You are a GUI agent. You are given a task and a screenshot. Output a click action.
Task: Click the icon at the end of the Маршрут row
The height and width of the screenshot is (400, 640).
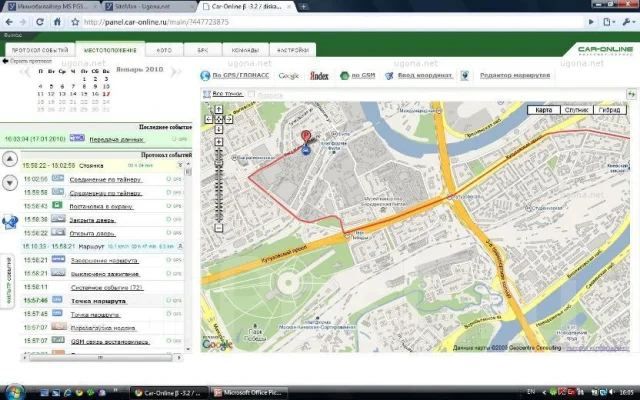(x=180, y=246)
